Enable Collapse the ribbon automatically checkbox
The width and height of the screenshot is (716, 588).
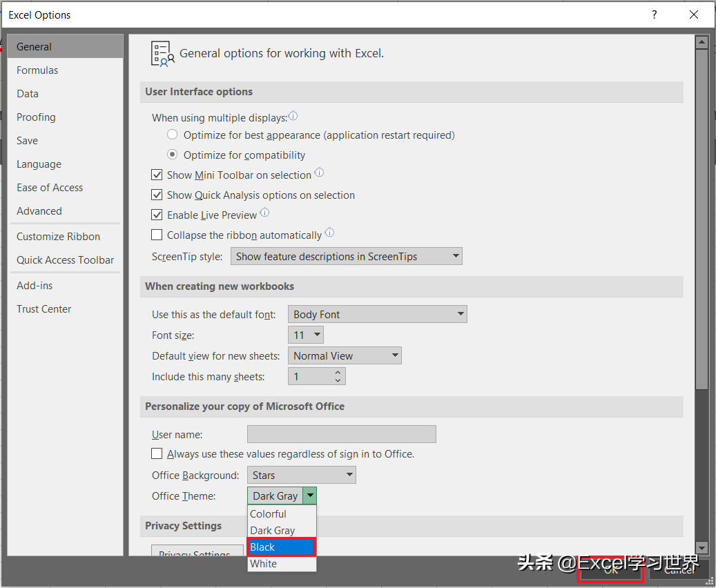157,235
